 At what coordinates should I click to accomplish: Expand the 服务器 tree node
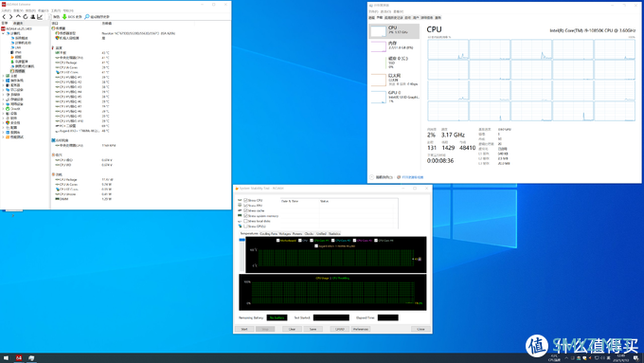[3, 85]
